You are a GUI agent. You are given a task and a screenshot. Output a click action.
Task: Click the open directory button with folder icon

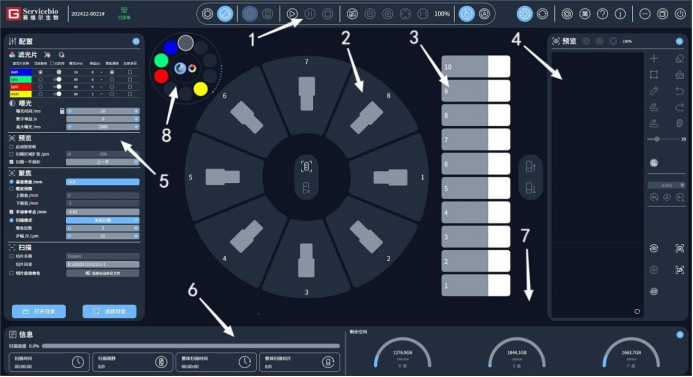39,312
